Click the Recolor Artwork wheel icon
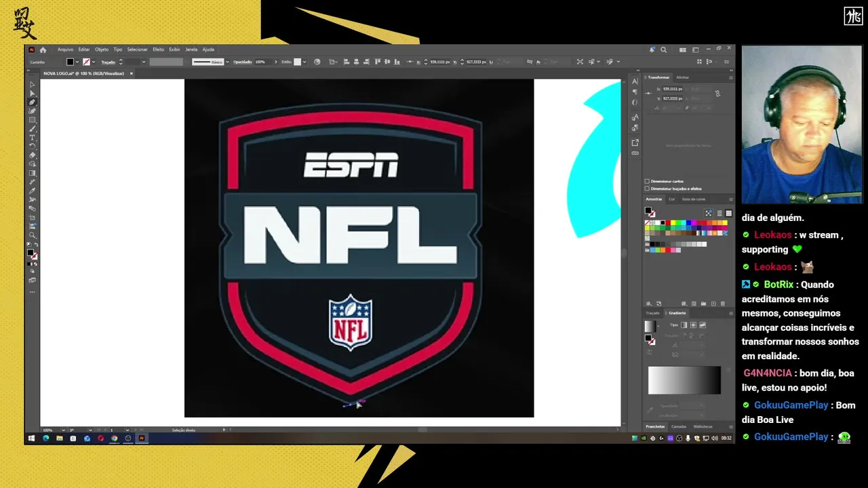 coord(317,62)
